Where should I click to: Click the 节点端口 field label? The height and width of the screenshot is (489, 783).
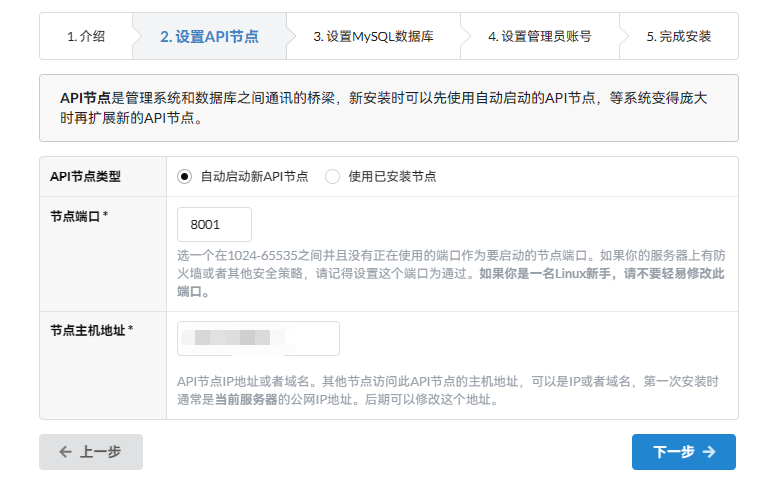pyautogui.click(x=79, y=216)
